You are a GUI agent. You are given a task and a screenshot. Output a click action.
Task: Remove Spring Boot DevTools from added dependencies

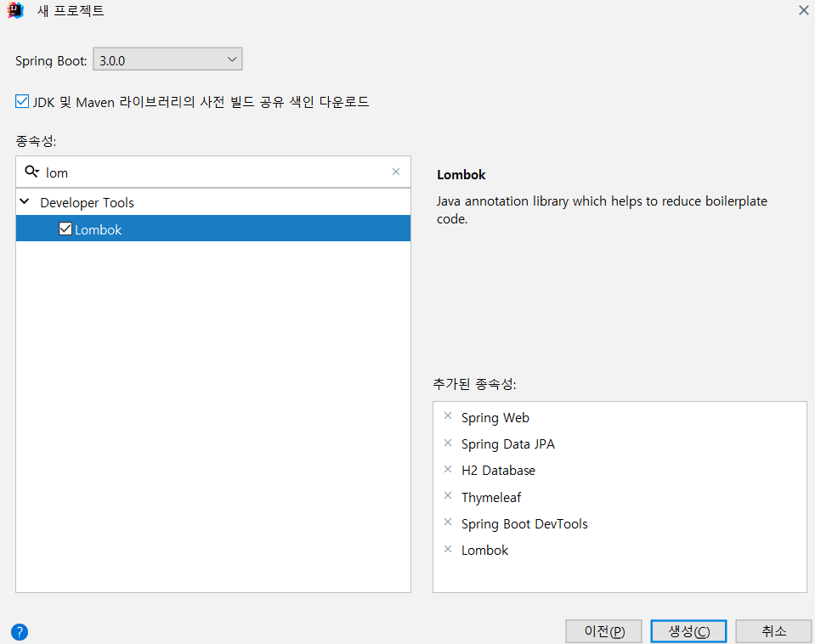[x=448, y=522]
